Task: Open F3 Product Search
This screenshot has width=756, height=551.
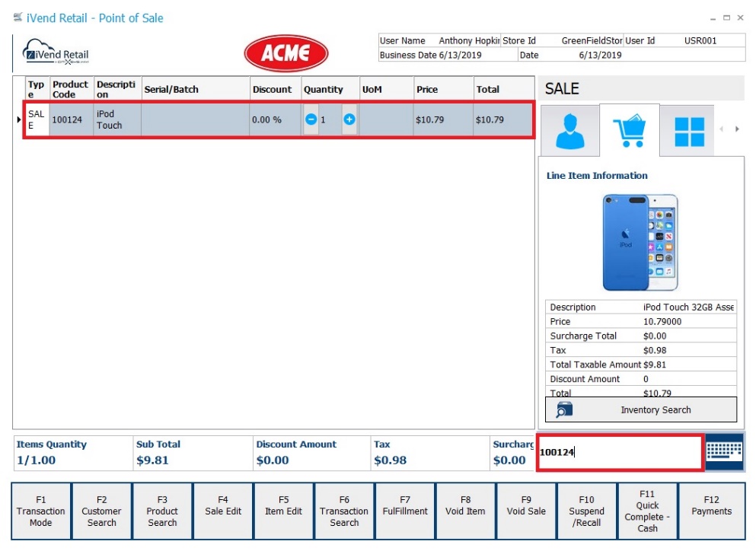Action: pos(162,511)
